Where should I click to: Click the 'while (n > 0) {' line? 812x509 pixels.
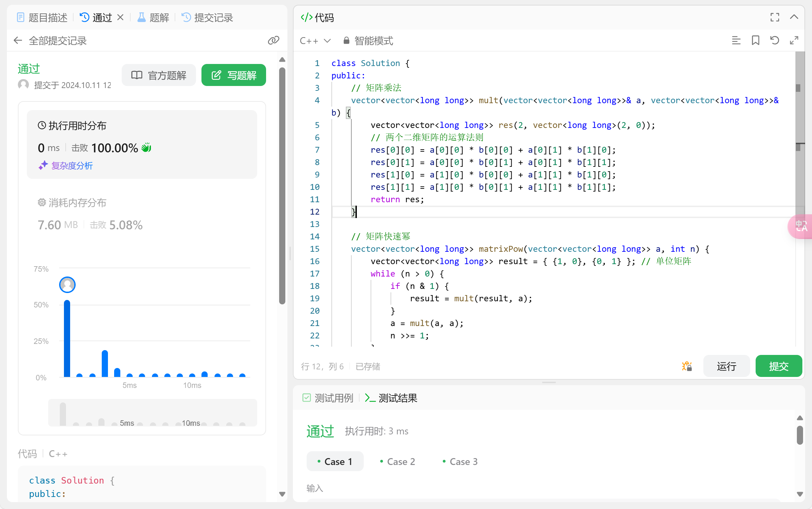(x=407, y=274)
